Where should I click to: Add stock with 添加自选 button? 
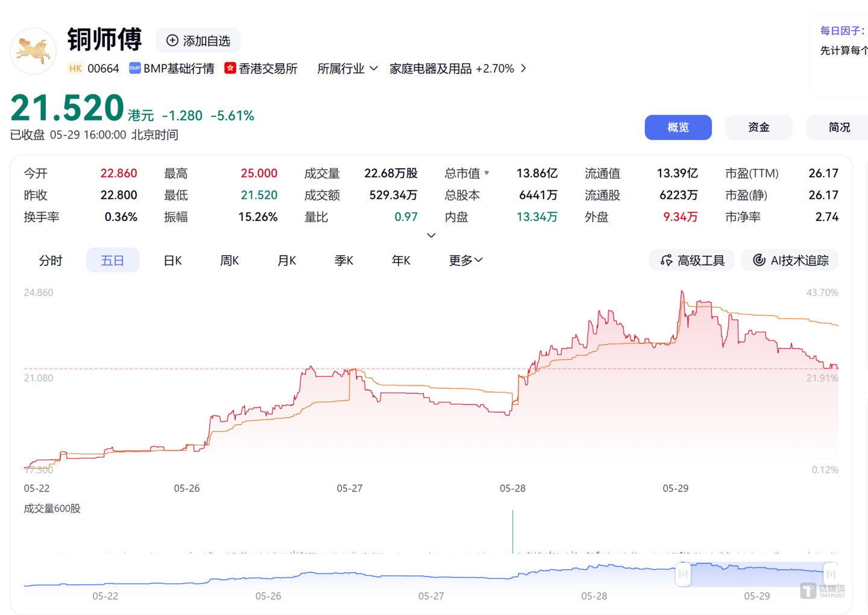coord(198,40)
